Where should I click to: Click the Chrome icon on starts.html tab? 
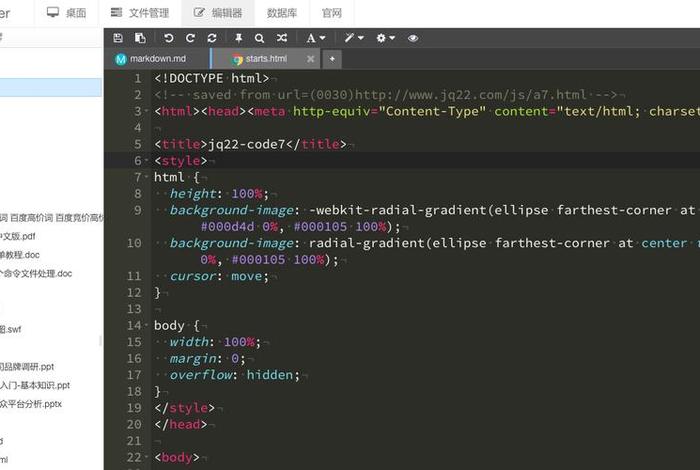pyautogui.click(x=237, y=59)
